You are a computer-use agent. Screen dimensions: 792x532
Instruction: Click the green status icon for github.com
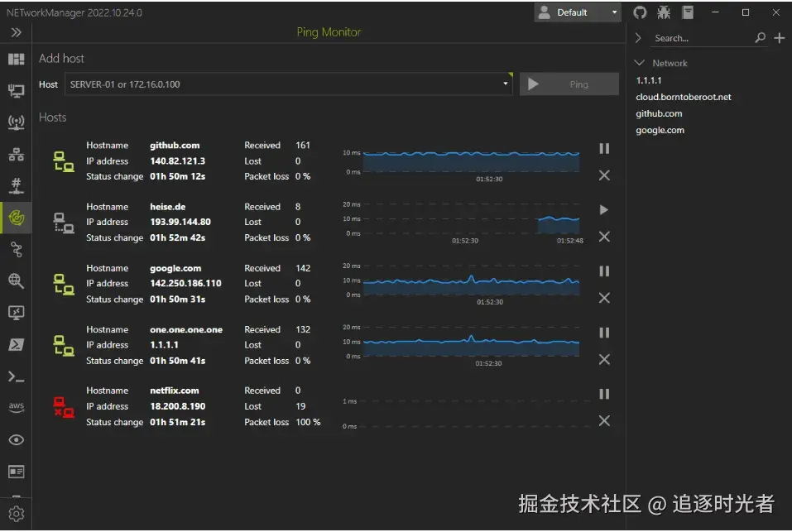tap(64, 161)
